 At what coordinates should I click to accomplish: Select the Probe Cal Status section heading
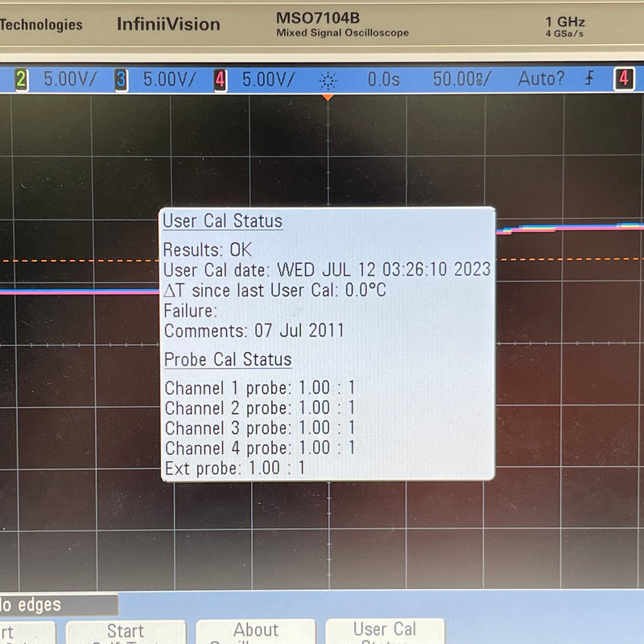[x=228, y=360]
